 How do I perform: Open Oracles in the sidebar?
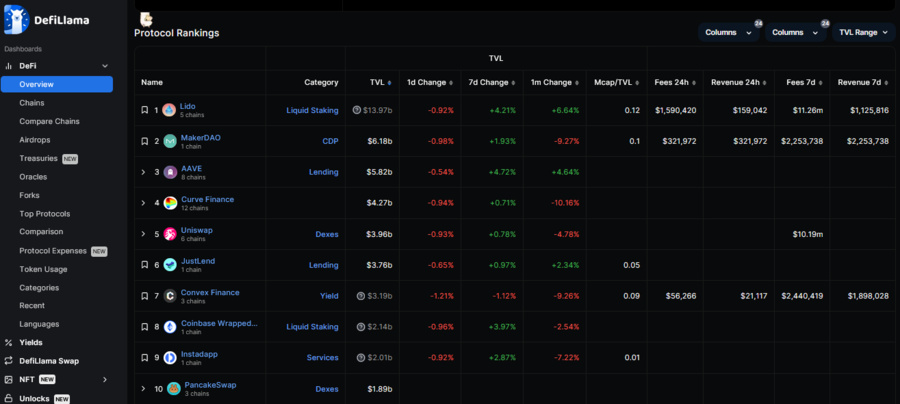(33, 177)
